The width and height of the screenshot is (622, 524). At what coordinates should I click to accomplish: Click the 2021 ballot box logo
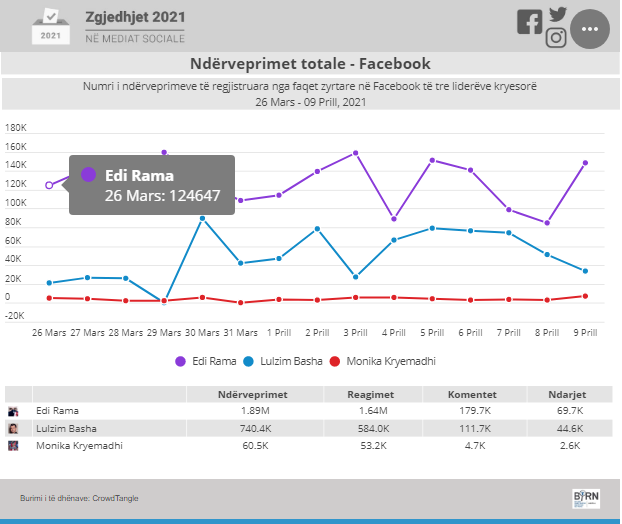pos(51,26)
